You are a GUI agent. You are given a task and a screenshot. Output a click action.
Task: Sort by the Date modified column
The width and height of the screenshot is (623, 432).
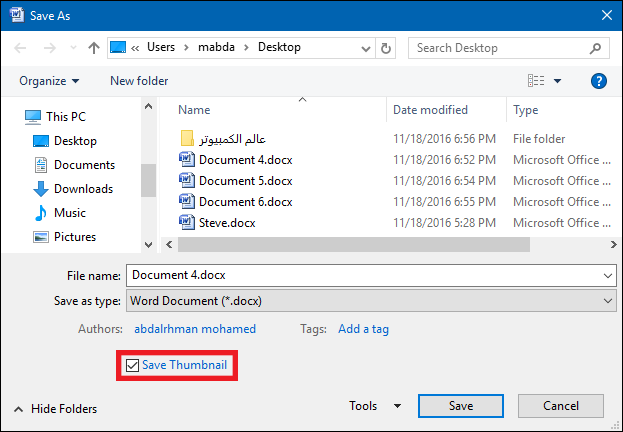pyautogui.click(x=430, y=110)
